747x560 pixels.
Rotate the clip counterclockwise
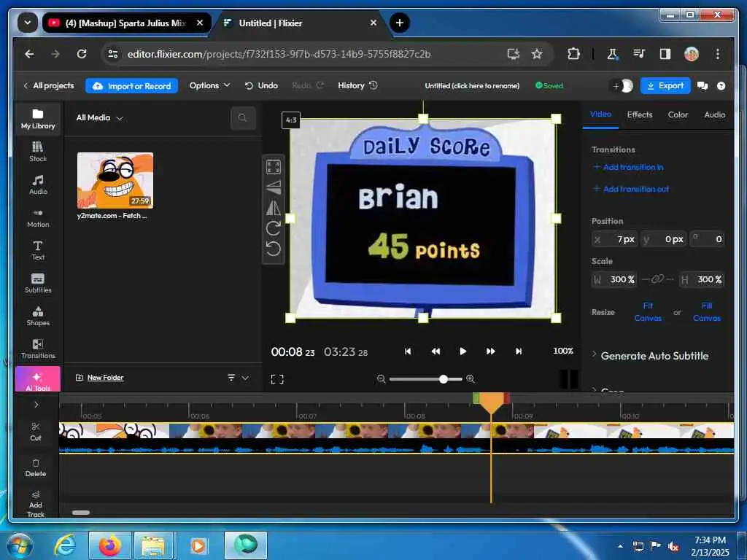tap(274, 249)
